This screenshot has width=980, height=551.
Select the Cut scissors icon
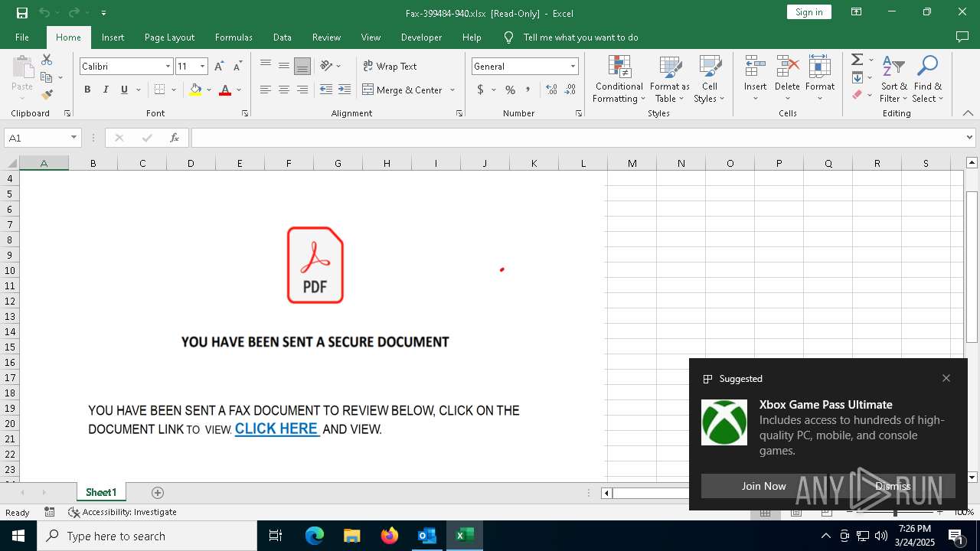[47, 60]
